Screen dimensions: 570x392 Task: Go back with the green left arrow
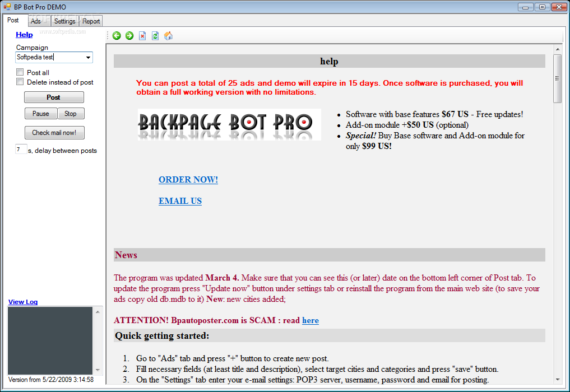117,36
